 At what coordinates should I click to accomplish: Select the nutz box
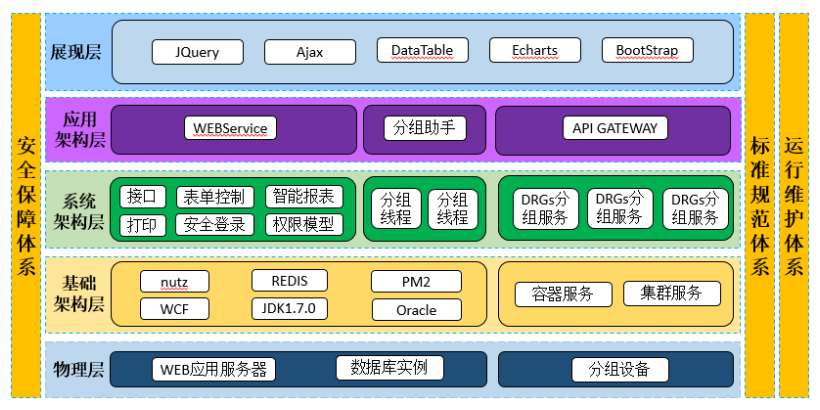coord(175,281)
